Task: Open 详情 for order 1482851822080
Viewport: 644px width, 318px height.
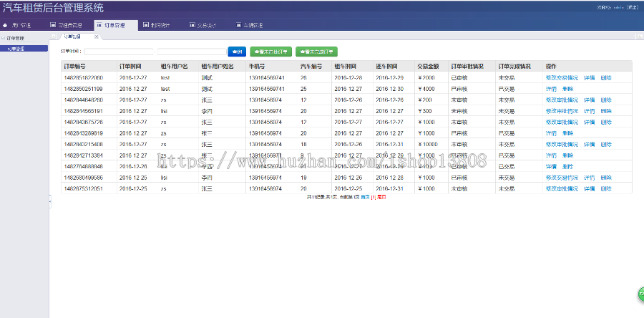Action: click(x=590, y=77)
